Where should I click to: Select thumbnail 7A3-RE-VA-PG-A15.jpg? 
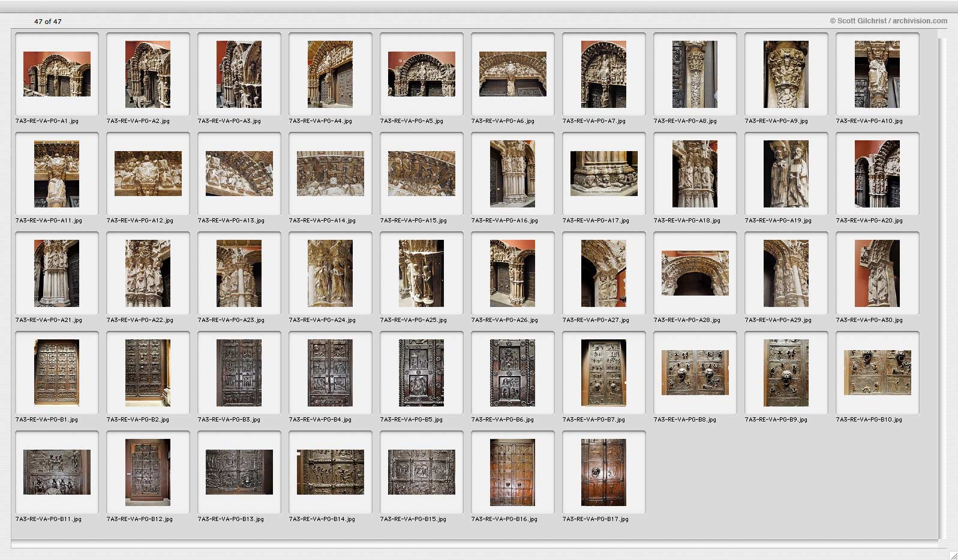click(422, 173)
